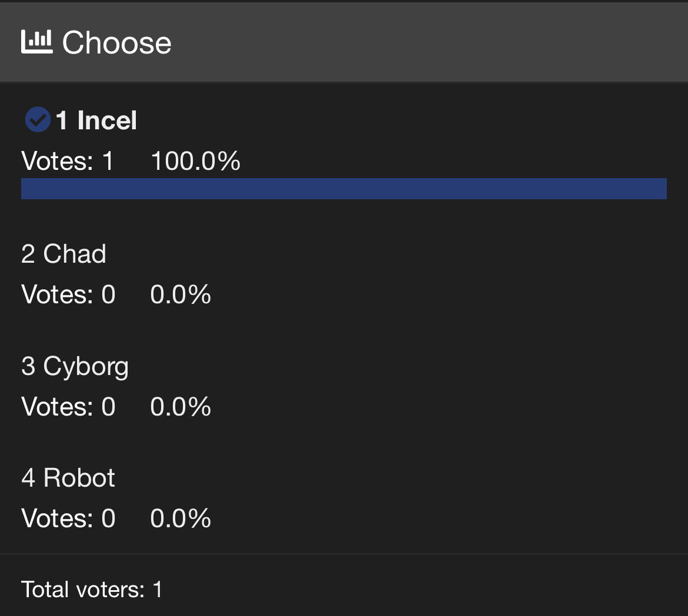Click the Votes: 1 label under Incel
Viewport: 688px width, 616px height.
pyautogui.click(x=68, y=161)
